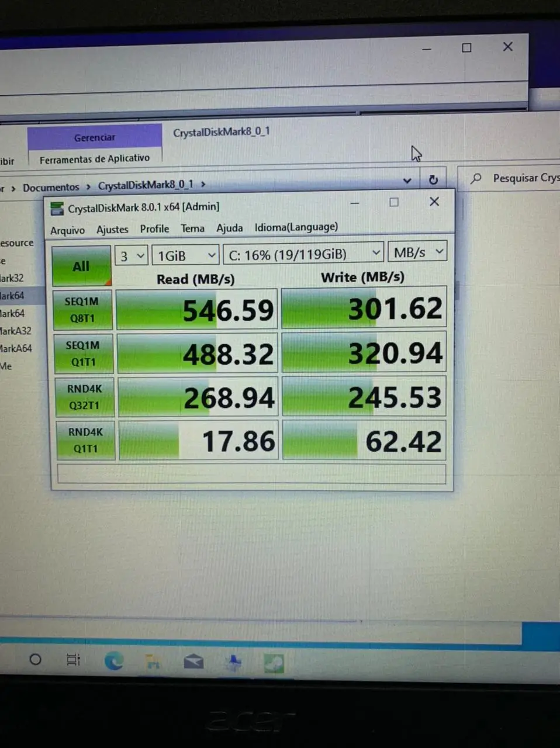560x748 pixels.
Task: Run the SEQ1M Q1T1 test
Action: [83, 354]
